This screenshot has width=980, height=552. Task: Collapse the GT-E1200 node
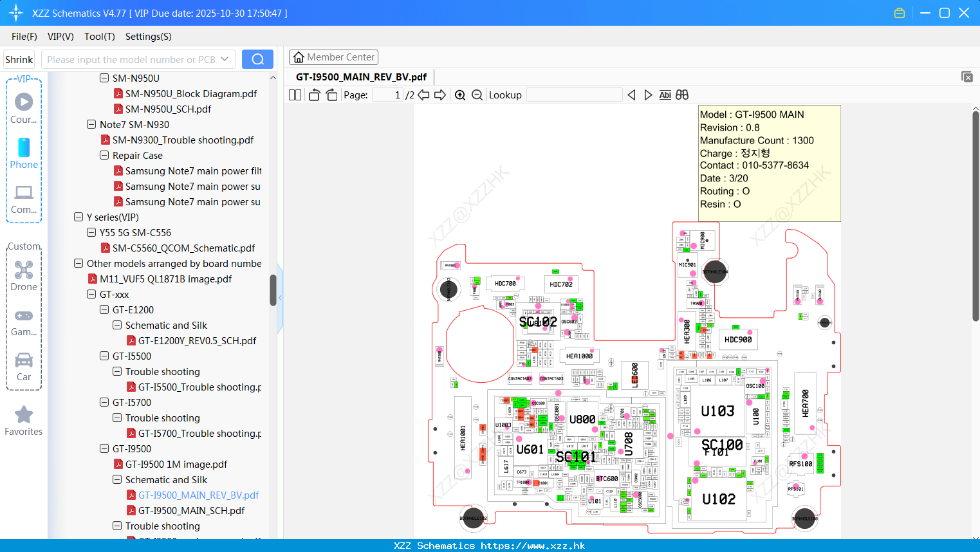click(104, 309)
